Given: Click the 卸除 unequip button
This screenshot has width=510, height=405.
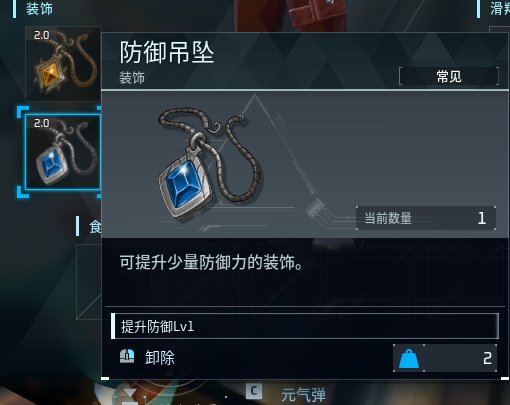Looking at the screenshot, I should click(160, 358).
